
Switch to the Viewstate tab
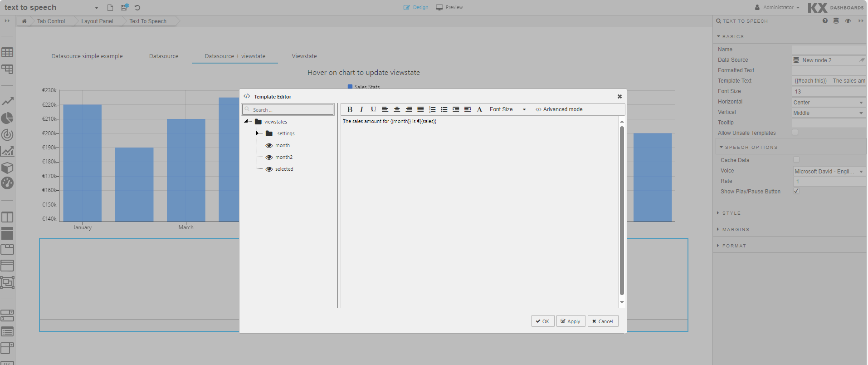pyautogui.click(x=304, y=56)
